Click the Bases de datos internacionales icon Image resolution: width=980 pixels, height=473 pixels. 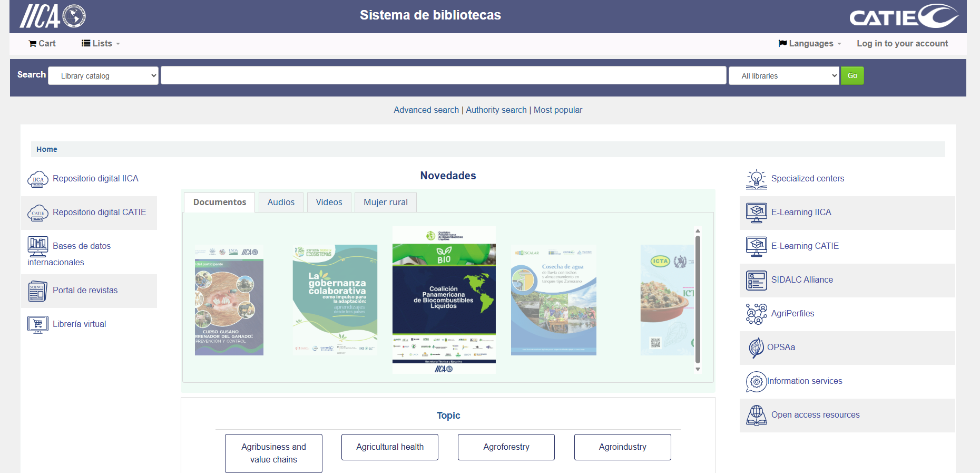(x=38, y=246)
